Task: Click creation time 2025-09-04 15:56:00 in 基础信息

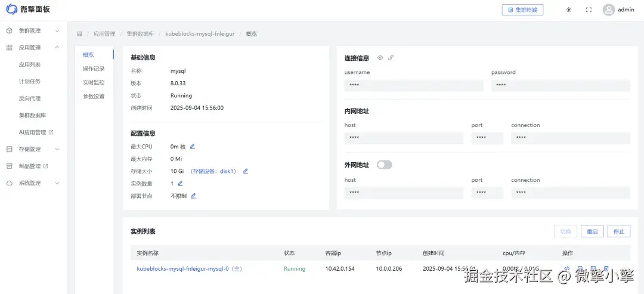Action: pyautogui.click(x=197, y=107)
